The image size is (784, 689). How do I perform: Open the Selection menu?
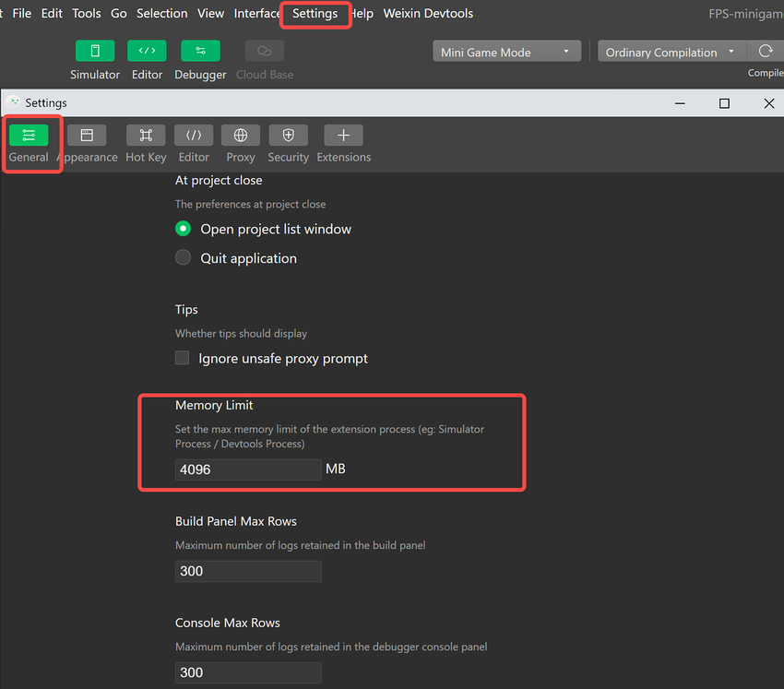pos(161,14)
